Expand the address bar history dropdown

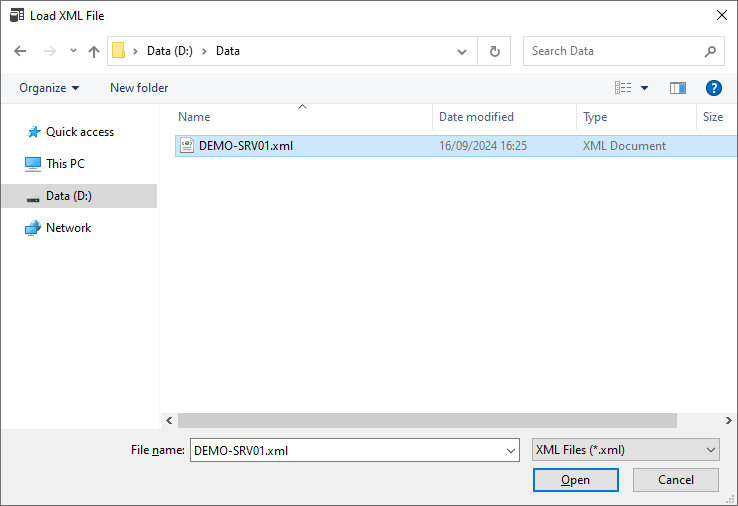coord(461,51)
